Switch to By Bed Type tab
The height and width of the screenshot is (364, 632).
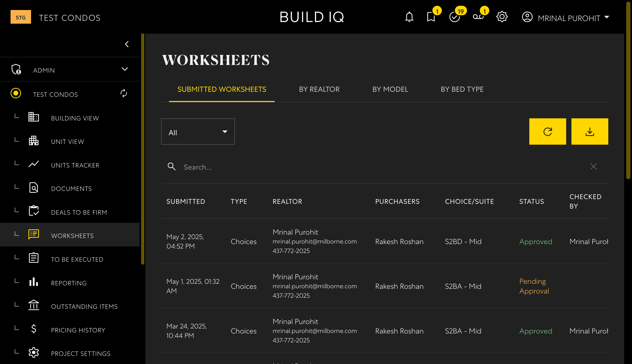(x=462, y=89)
